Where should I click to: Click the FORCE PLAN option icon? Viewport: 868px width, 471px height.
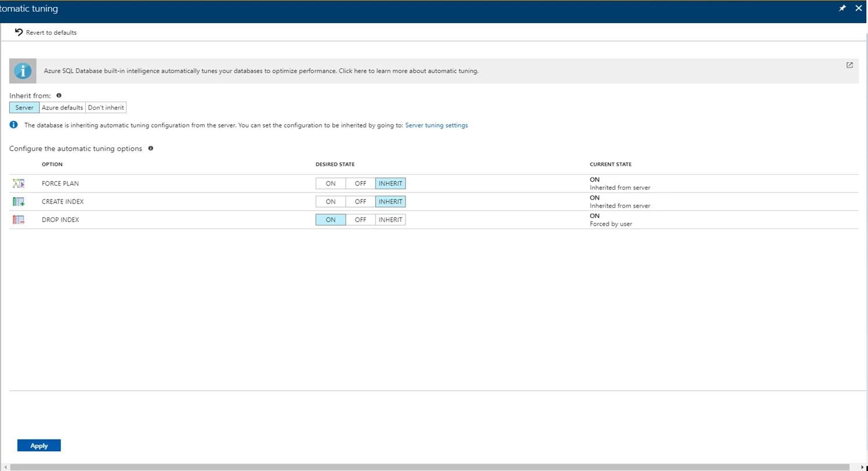(19, 184)
